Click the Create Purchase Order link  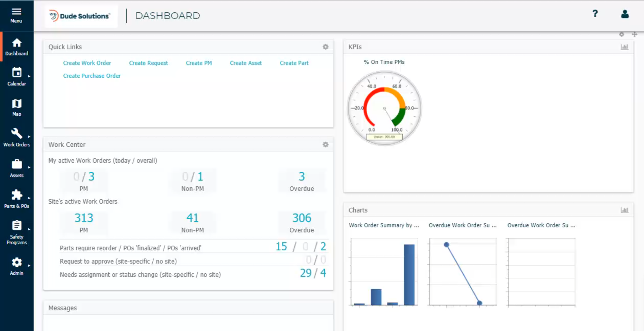(92, 75)
